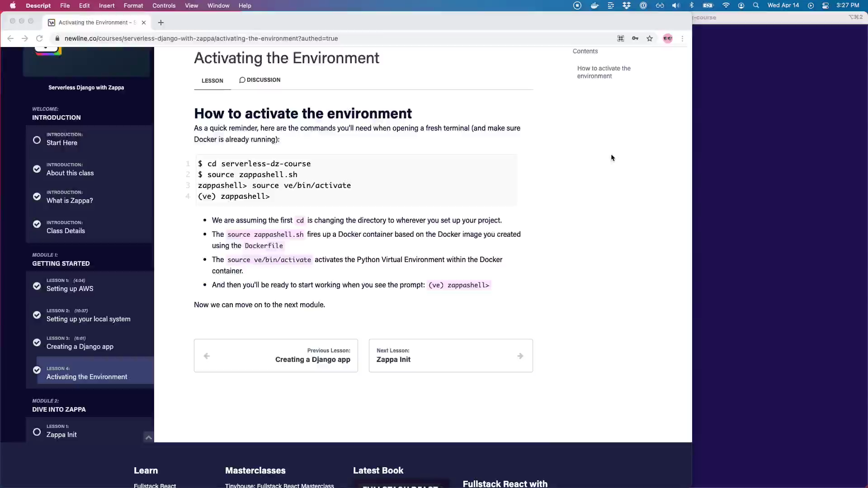Open the Descript app menu
The image size is (868, 488).
(x=38, y=5)
